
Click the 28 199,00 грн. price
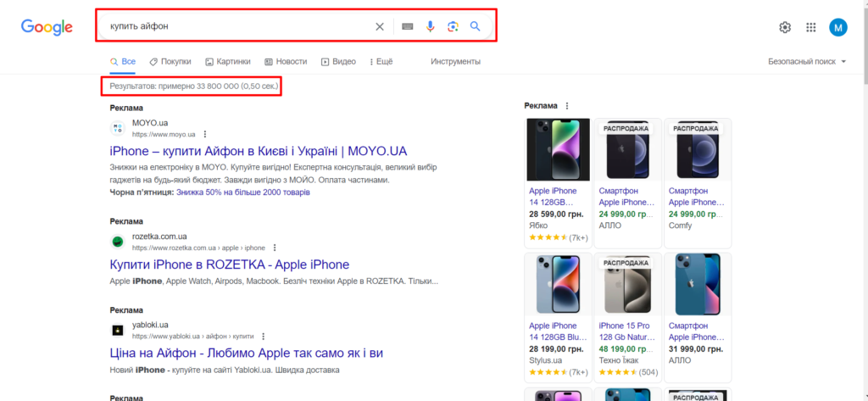tap(556, 349)
